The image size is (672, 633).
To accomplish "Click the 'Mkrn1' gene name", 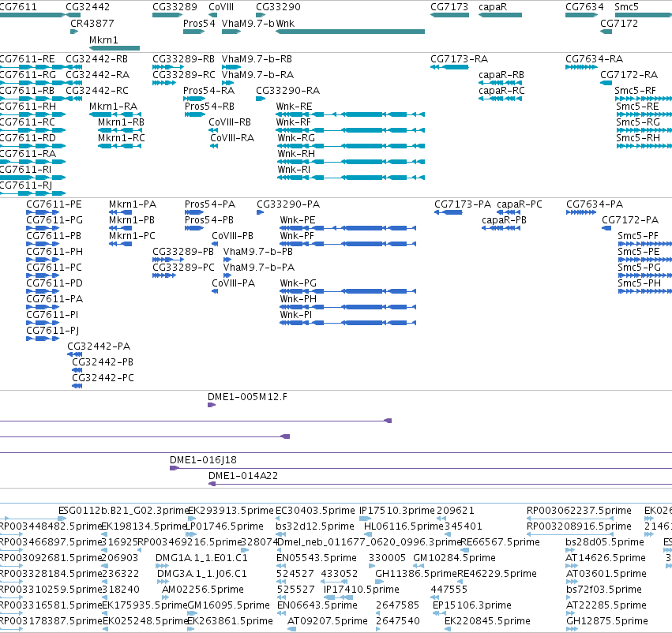I will click(x=103, y=39).
